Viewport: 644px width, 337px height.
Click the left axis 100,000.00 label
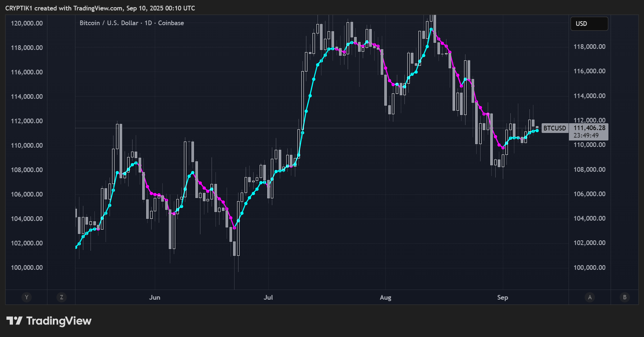27,268
